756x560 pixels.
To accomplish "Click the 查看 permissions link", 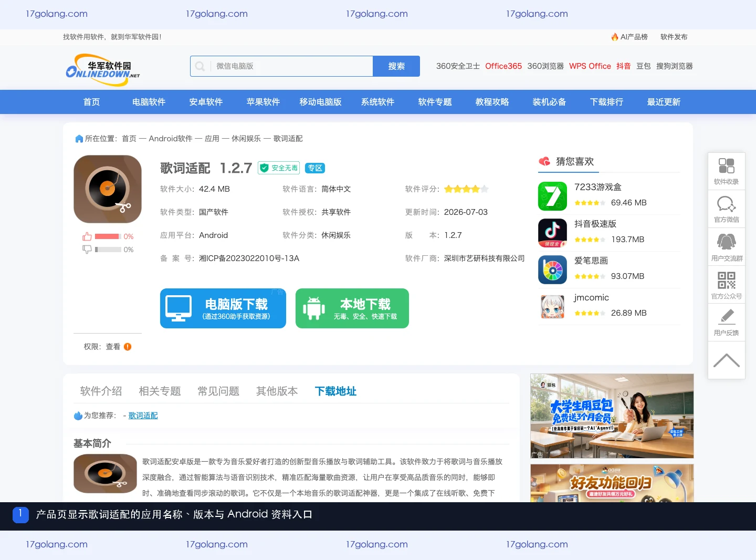I will [x=113, y=347].
